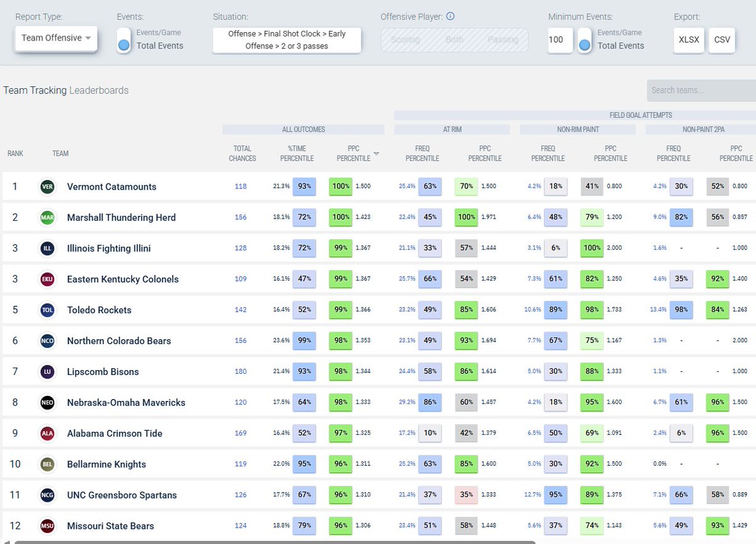Click the Alabama Crimson Tide logo
This screenshot has height=544, width=756.
pyautogui.click(x=47, y=433)
